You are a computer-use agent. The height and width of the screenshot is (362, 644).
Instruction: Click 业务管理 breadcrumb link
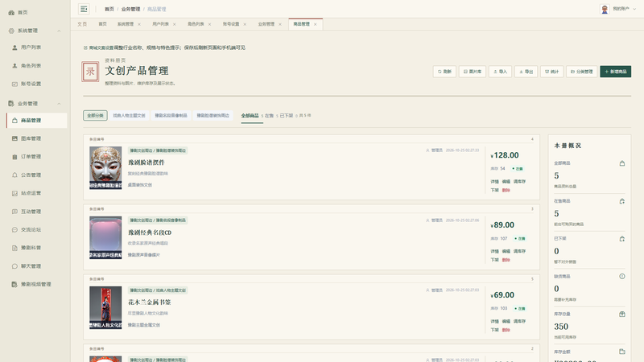[x=130, y=9]
